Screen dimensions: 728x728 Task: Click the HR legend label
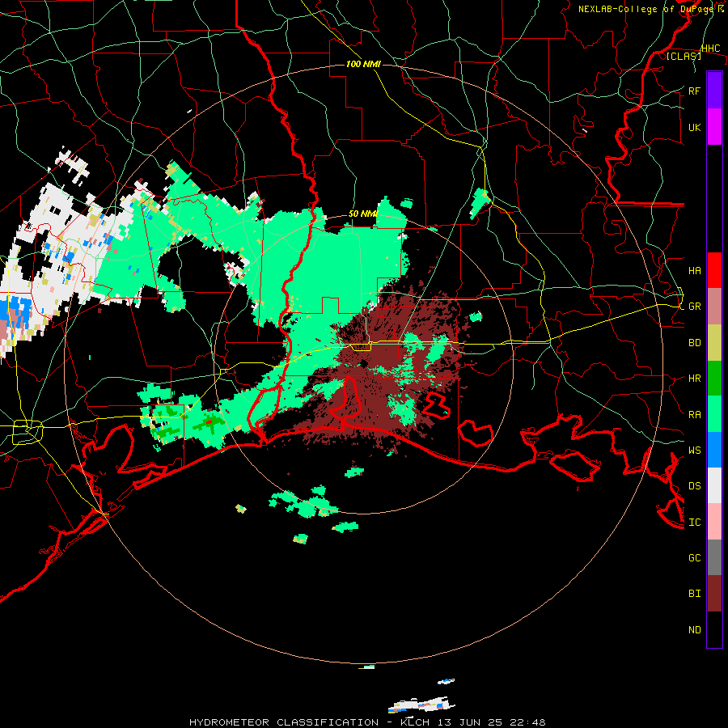click(694, 379)
